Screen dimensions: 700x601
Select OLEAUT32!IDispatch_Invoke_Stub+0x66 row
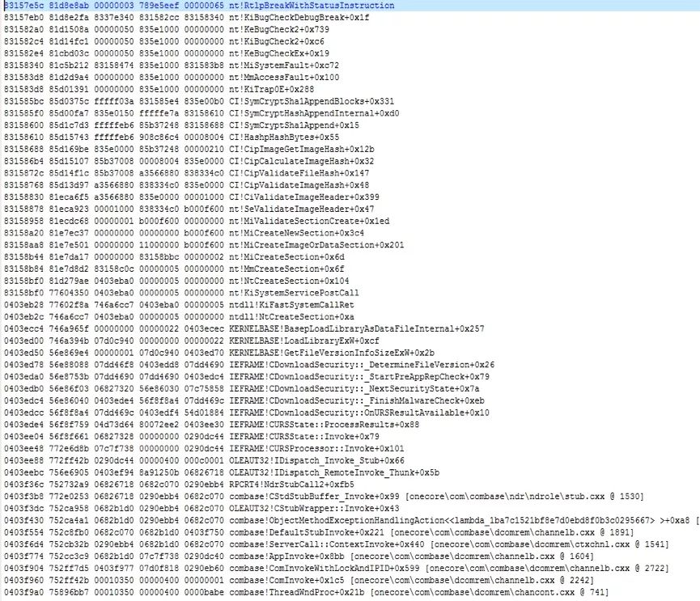click(204, 461)
